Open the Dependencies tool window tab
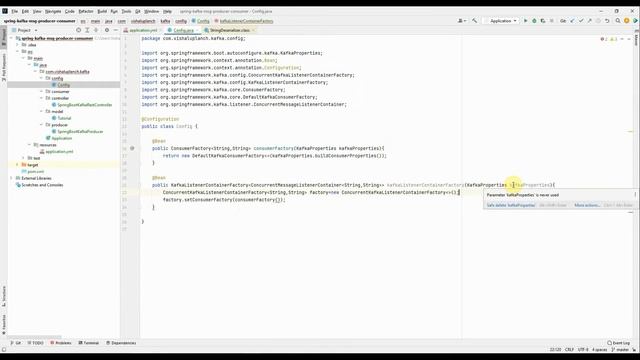640x360 pixels. [121, 343]
